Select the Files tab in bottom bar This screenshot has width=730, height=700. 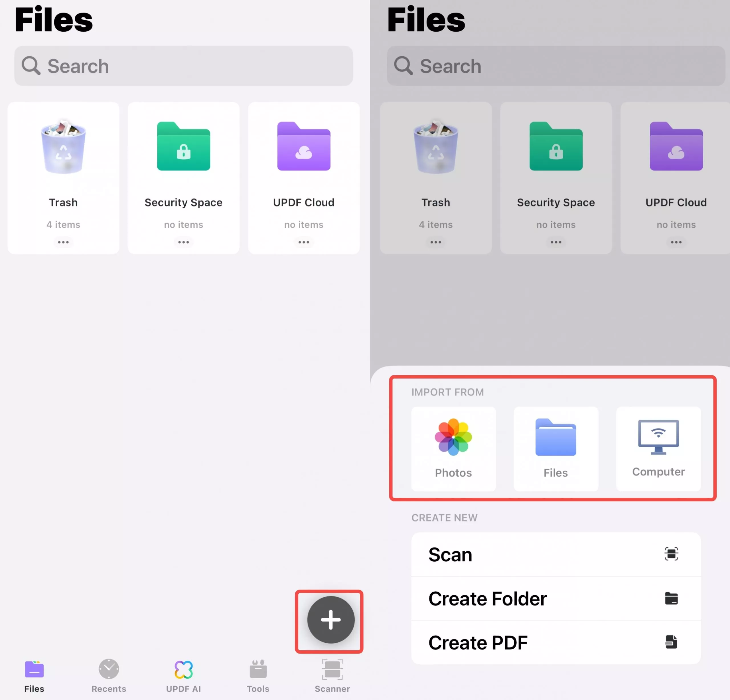point(34,675)
